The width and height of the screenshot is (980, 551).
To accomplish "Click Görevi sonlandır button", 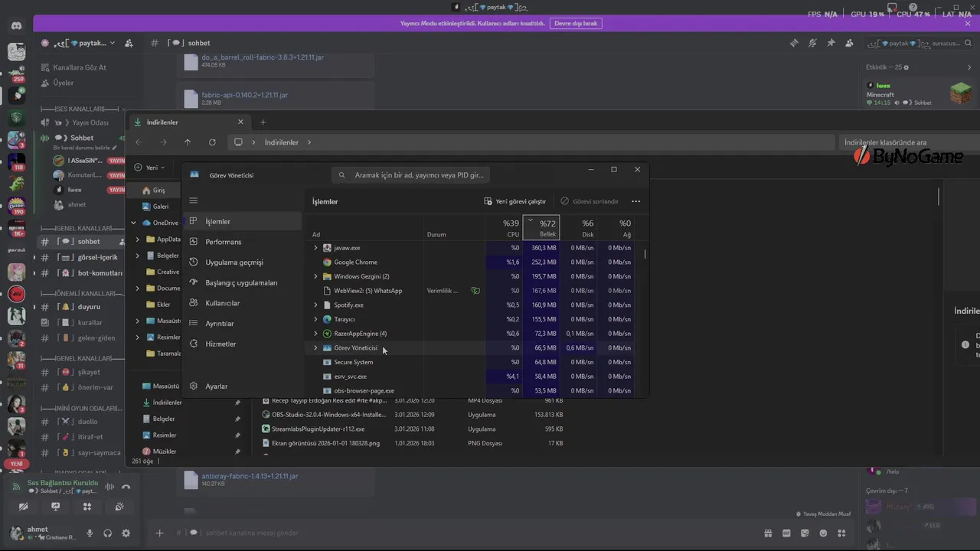I will [590, 201].
